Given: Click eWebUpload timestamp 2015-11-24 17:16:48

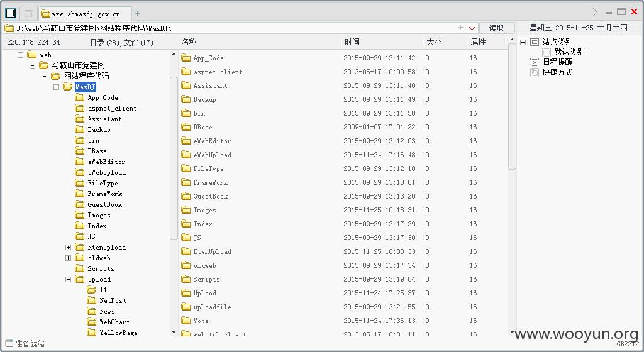Looking at the screenshot, I should (379, 155).
